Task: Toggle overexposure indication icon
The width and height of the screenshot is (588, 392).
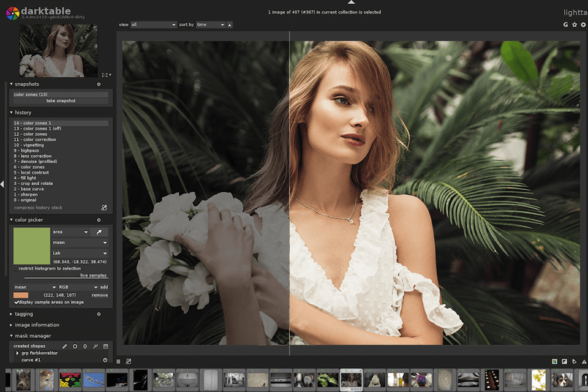Action: point(564,361)
